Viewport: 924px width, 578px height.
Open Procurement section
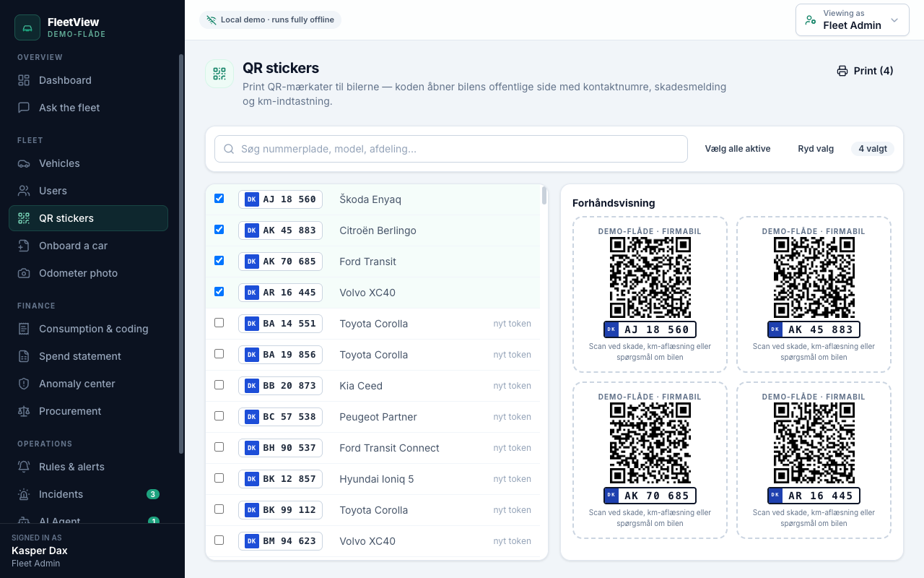[x=88, y=411]
